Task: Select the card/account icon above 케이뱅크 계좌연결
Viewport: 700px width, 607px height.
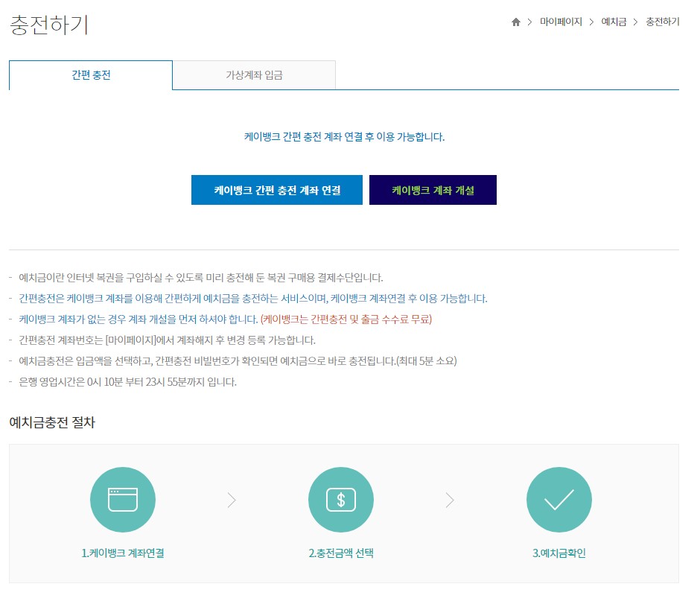Action: point(123,500)
